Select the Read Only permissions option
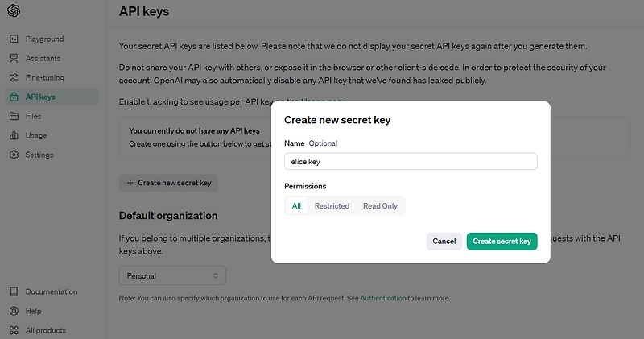 (380, 206)
